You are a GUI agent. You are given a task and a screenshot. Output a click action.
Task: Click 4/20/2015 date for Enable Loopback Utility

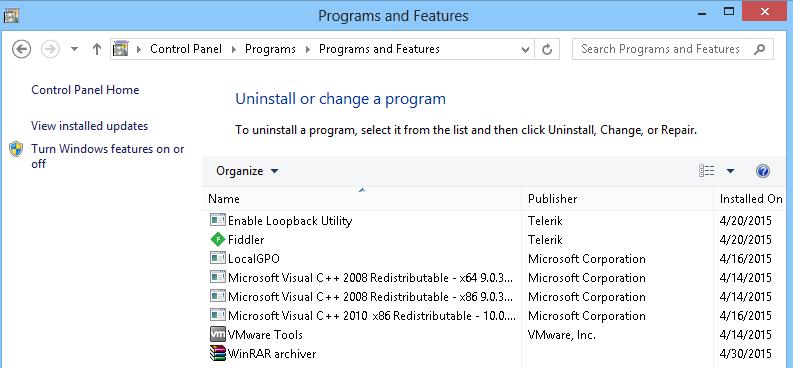click(746, 220)
